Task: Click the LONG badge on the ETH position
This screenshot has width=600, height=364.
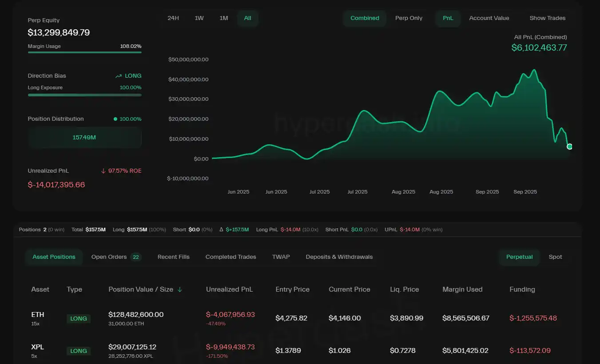Action: [x=78, y=318]
